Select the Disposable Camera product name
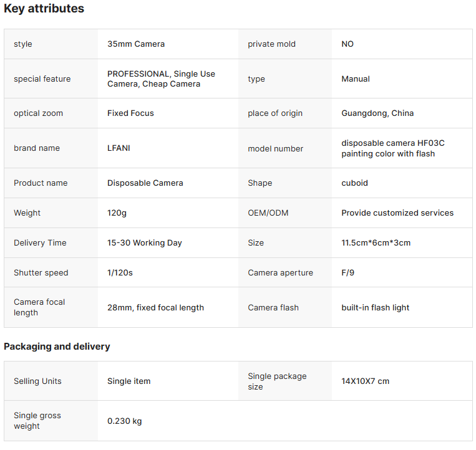476x450 pixels. 145,183
